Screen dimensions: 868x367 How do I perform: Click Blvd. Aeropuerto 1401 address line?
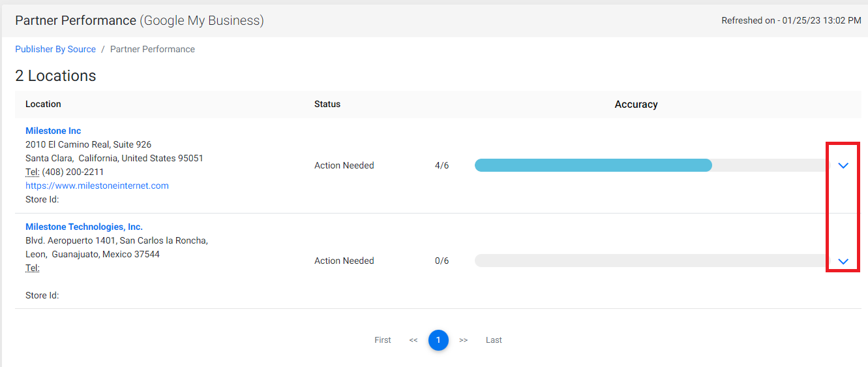(x=117, y=240)
